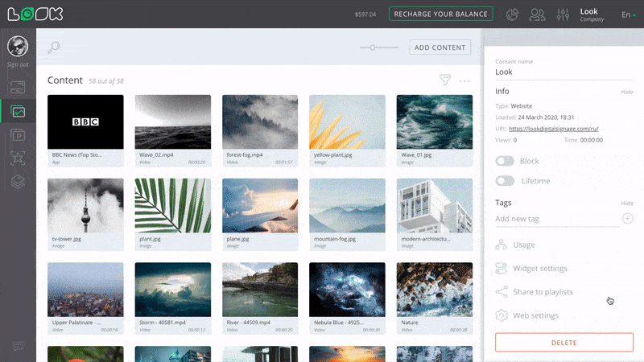This screenshot has height=362, width=644.
Task: Open the analytics pie chart icon
Action: tap(513, 14)
